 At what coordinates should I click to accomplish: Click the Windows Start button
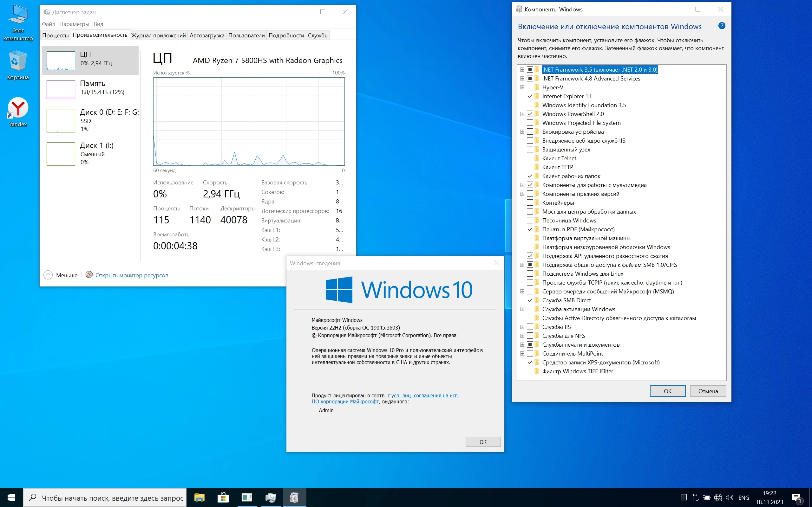pyautogui.click(x=11, y=497)
